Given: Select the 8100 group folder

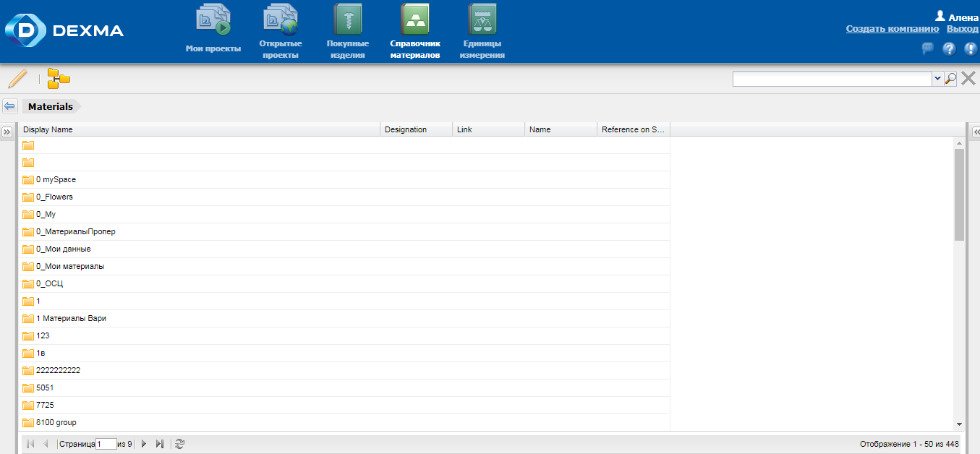Looking at the screenshot, I should (x=344, y=422).
